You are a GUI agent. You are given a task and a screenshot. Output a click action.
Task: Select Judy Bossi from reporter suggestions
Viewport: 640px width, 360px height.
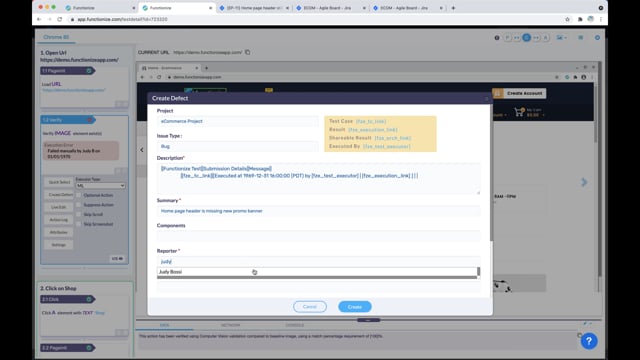[x=317, y=272]
